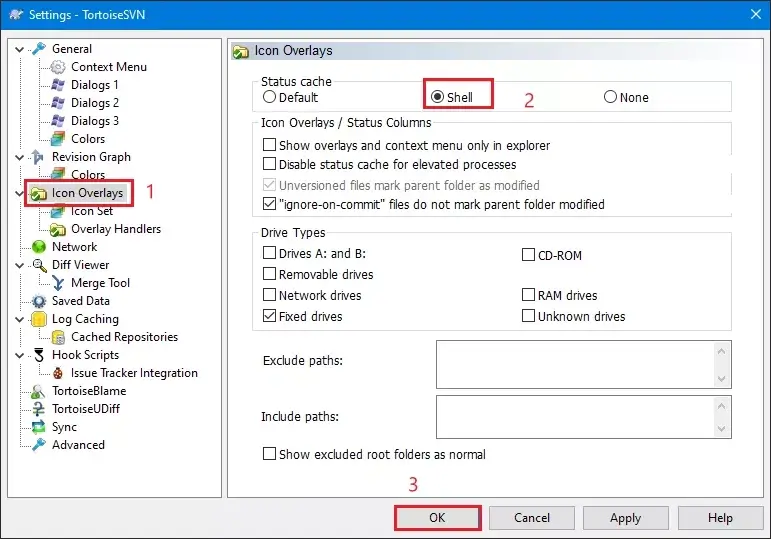Collapse the Icon Overlays tree node
This screenshot has width=771, height=539.
(x=20, y=193)
